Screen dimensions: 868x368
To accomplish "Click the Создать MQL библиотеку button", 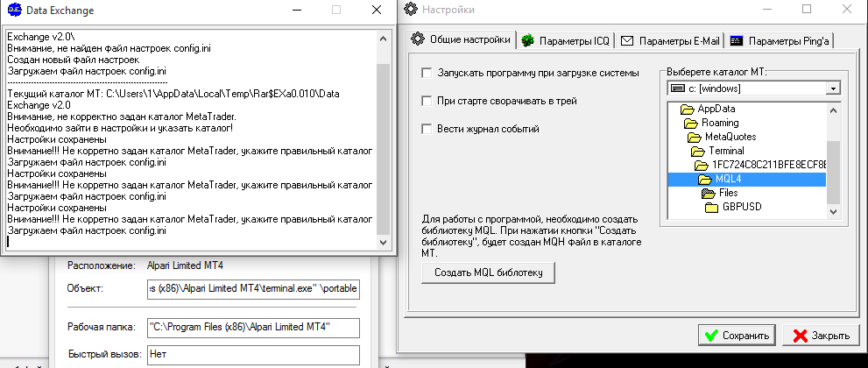I will (488, 272).
